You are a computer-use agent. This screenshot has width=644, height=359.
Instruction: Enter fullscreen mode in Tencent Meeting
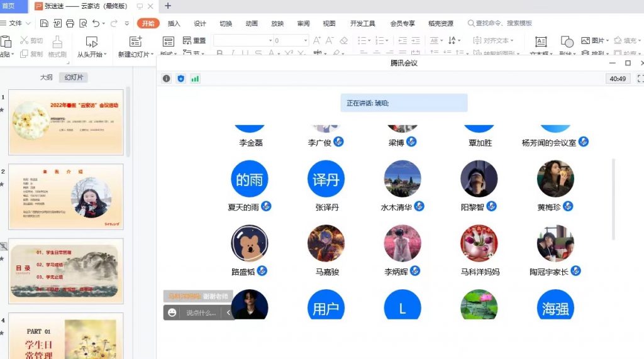pyautogui.click(x=640, y=79)
